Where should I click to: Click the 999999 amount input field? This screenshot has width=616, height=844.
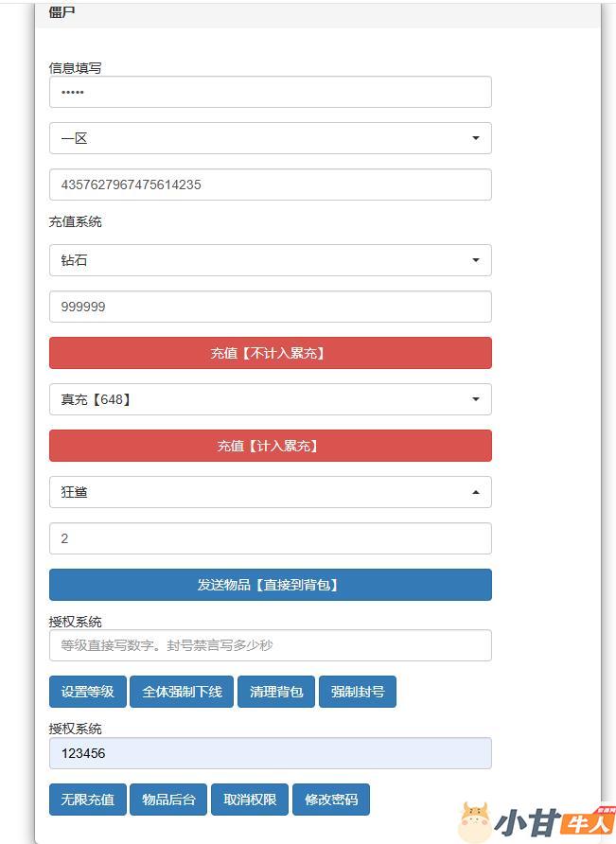tap(270, 307)
